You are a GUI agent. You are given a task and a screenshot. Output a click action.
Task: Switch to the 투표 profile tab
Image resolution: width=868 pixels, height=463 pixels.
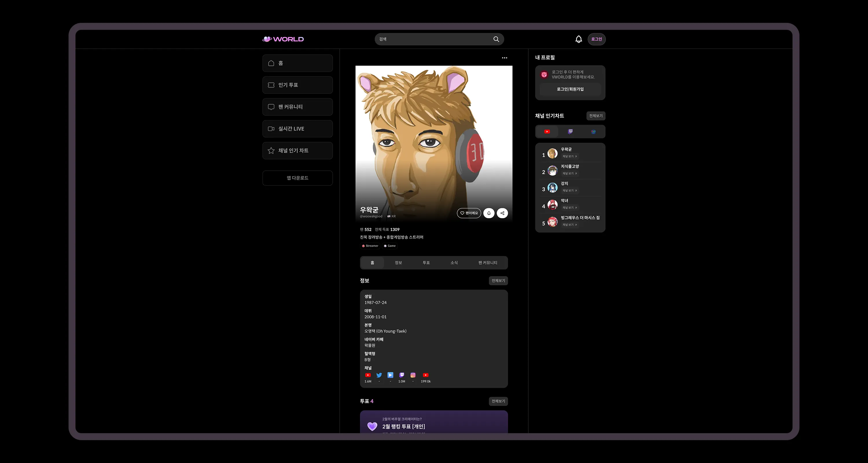(426, 263)
